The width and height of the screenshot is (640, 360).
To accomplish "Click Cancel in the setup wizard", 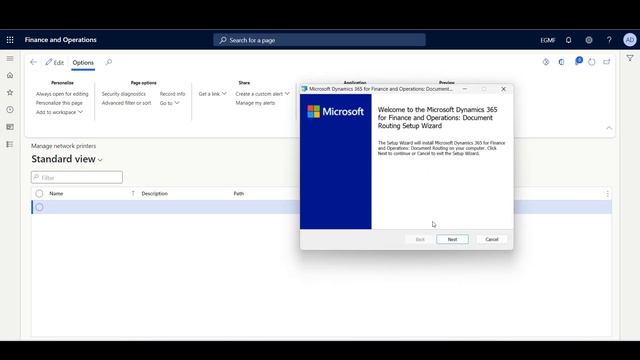I will 492,239.
